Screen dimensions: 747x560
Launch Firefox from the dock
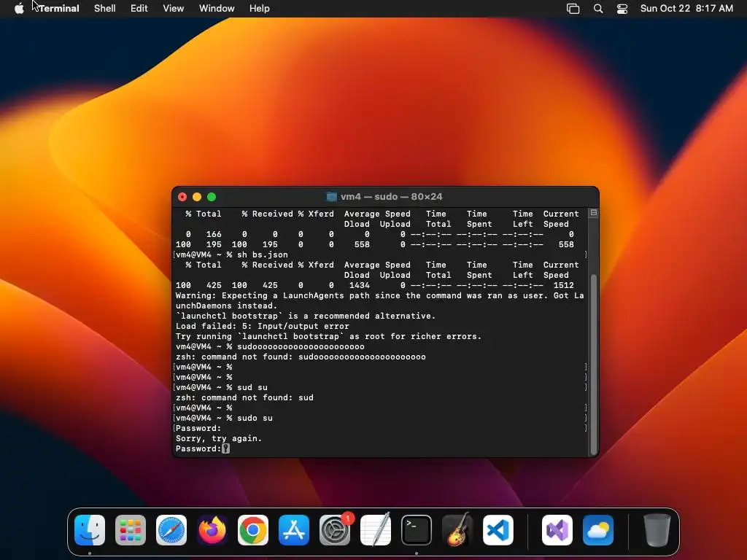212,530
